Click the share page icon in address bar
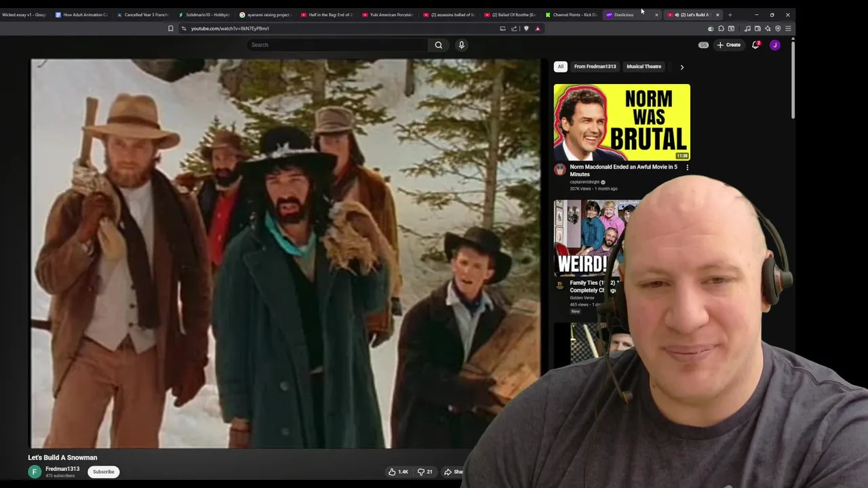The height and width of the screenshot is (488, 868). (x=514, y=28)
